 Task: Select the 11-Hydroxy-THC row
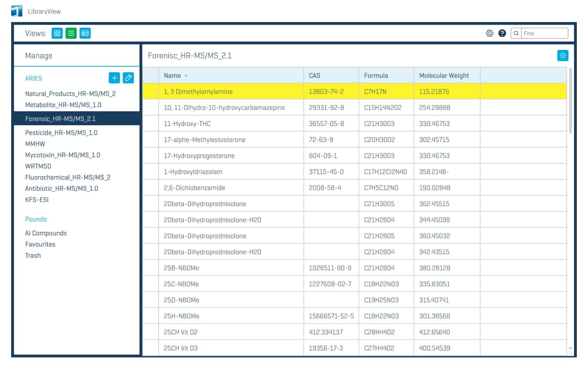tap(187, 124)
